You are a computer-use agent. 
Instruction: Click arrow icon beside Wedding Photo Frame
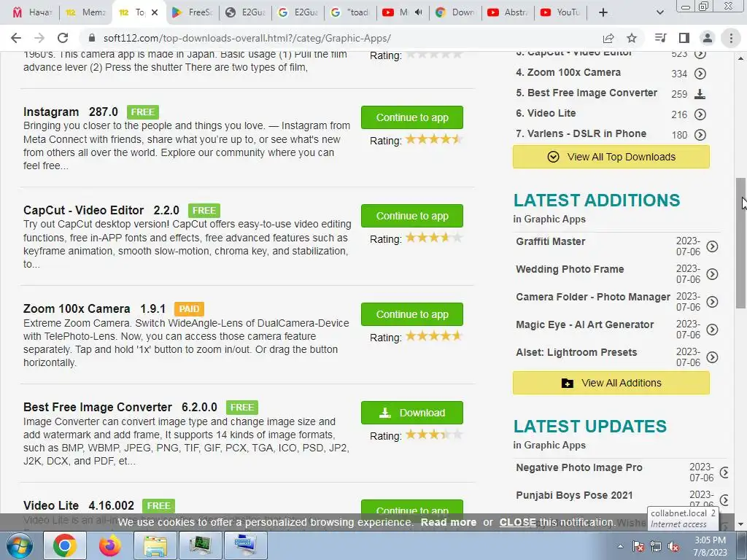pos(712,274)
